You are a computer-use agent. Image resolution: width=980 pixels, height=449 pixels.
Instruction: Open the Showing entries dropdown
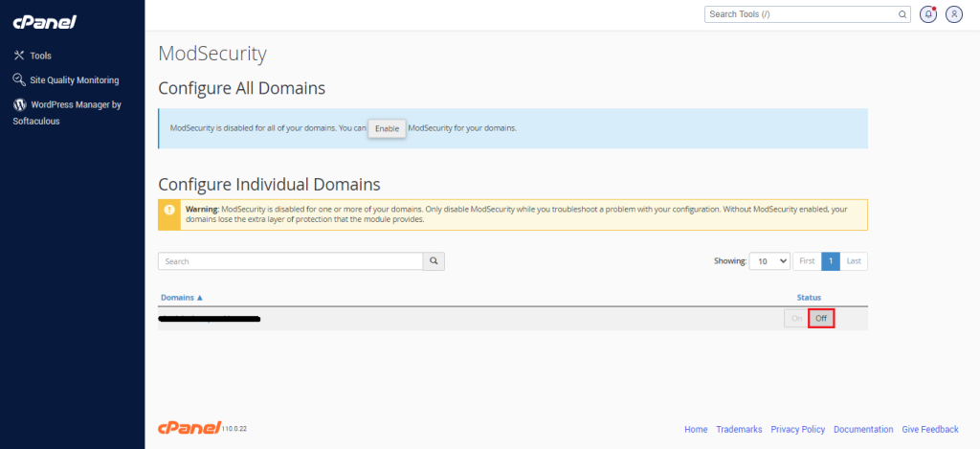click(770, 261)
